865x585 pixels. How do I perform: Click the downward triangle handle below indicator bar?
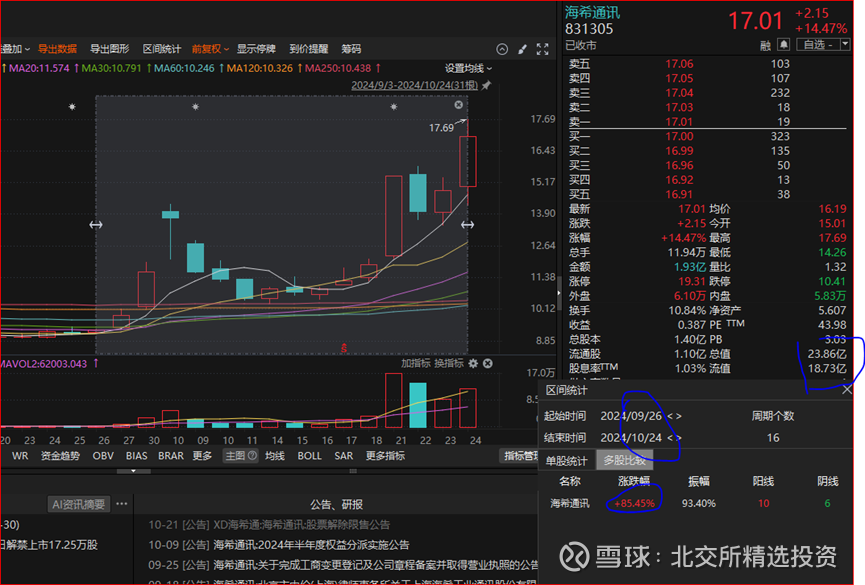133,471
